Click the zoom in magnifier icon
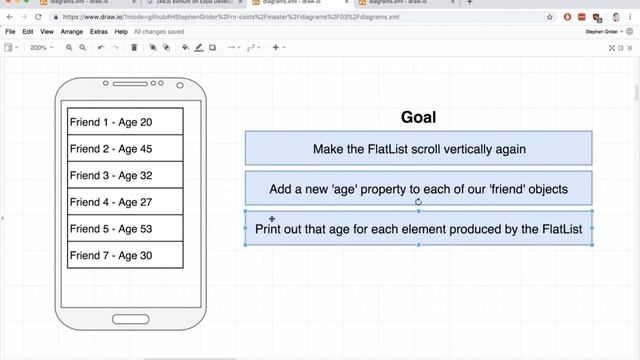Image resolution: width=640 pixels, height=360 pixels. tap(69, 48)
